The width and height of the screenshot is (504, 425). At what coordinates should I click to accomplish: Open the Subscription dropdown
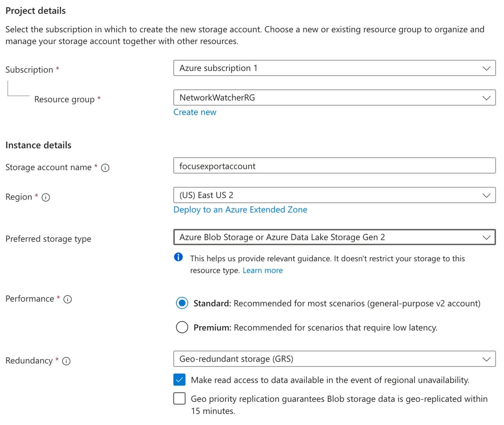[334, 68]
